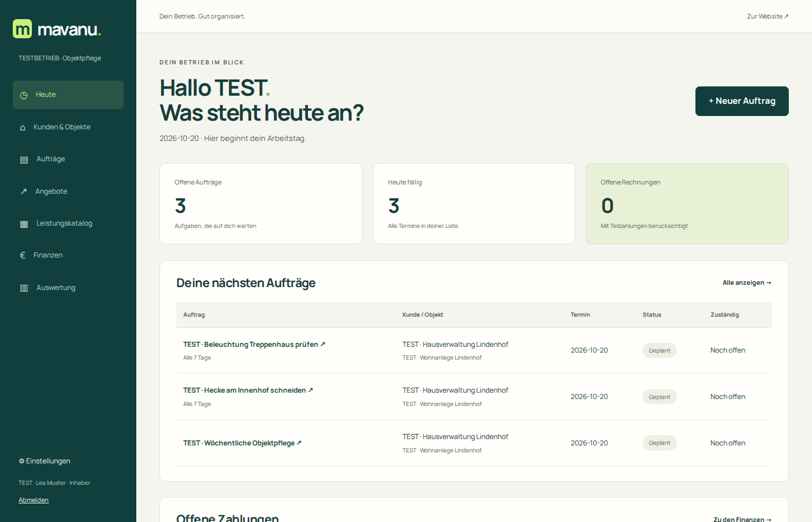This screenshot has width=812, height=522.
Task: Show all orders with Alle anzeigen
Action: click(747, 282)
